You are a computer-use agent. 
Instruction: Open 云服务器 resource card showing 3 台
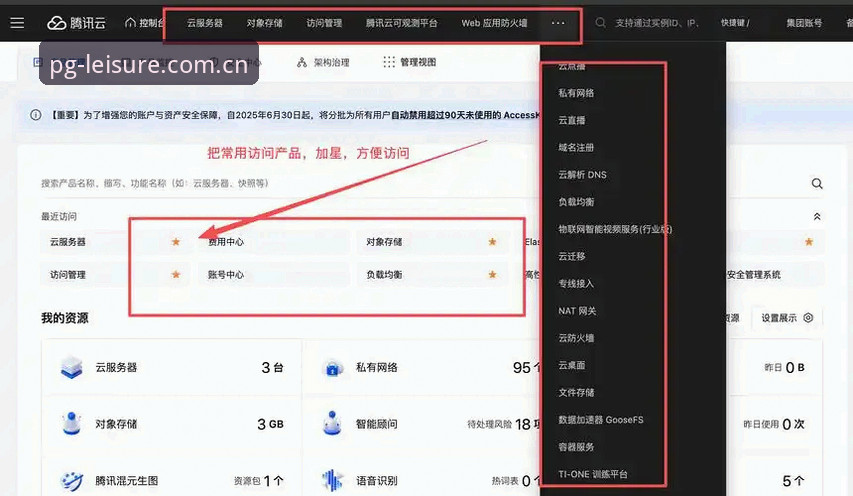coord(172,367)
